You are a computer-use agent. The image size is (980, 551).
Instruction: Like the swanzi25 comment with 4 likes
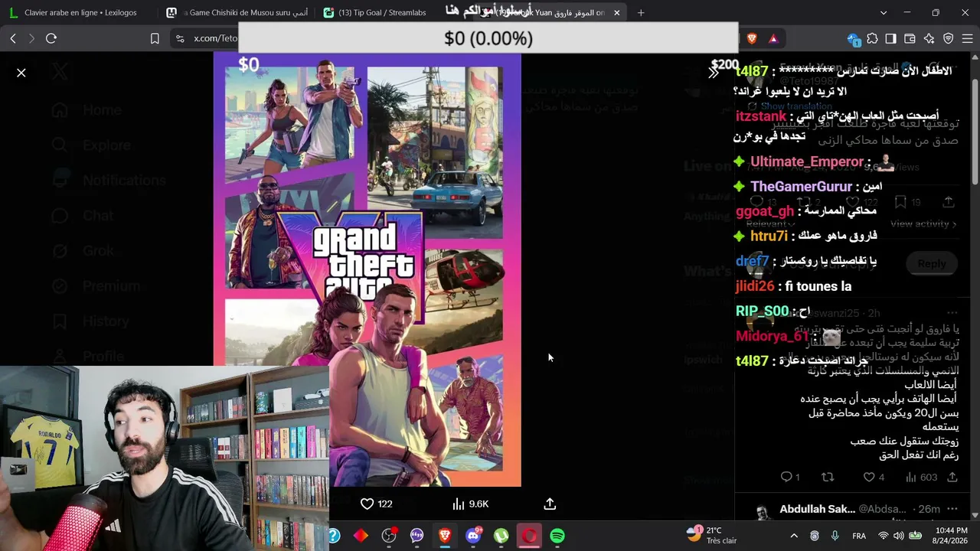pyautogui.click(x=874, y=477)
